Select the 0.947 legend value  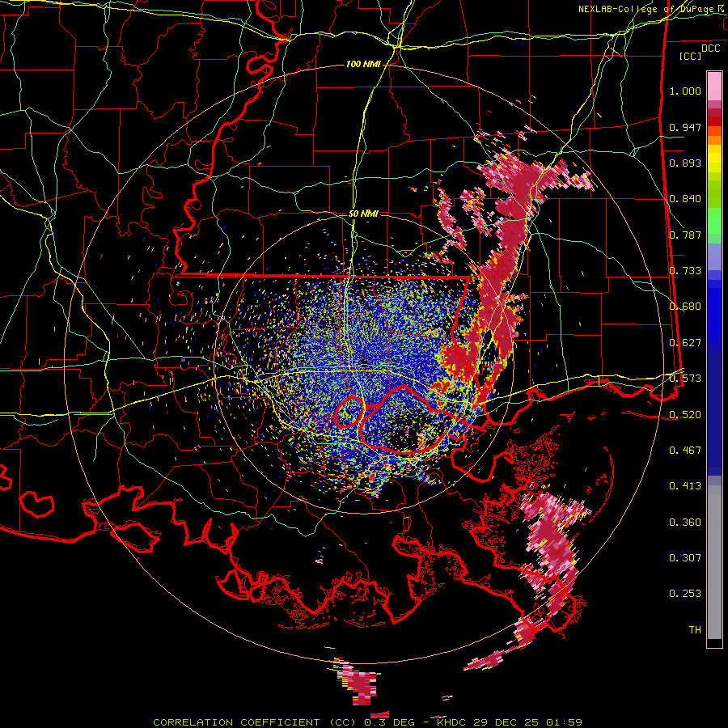685,127
